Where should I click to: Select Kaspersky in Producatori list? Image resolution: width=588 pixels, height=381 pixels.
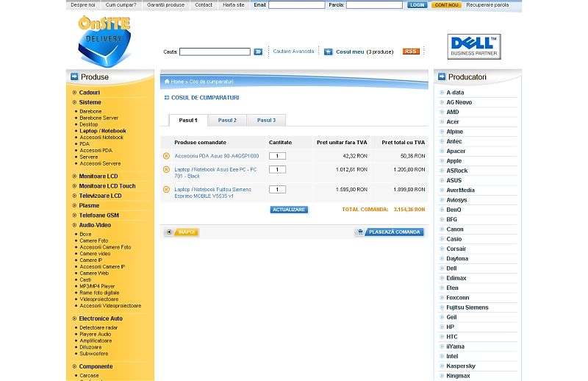tap(461, 366)
